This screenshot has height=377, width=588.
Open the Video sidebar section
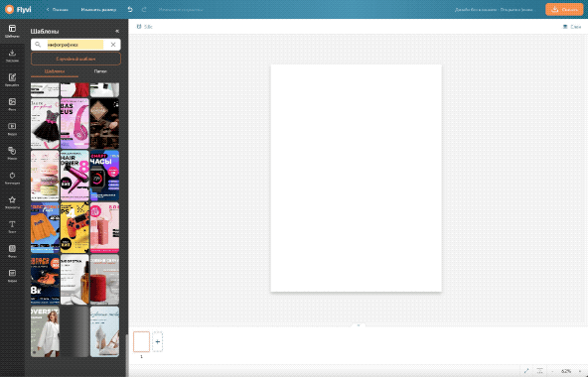click(x=12, y=129)
